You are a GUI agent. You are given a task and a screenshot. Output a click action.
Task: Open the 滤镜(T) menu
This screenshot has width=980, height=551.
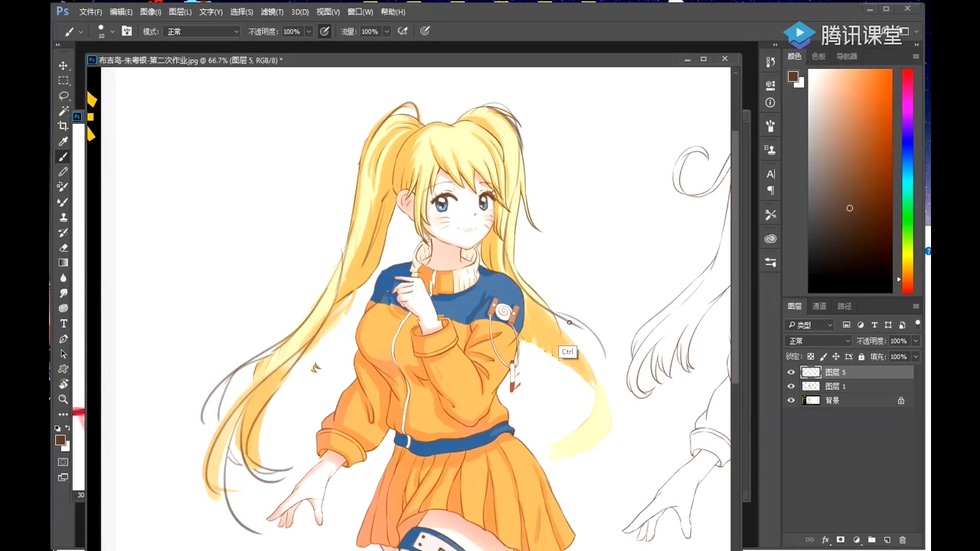tap(272, 12)
